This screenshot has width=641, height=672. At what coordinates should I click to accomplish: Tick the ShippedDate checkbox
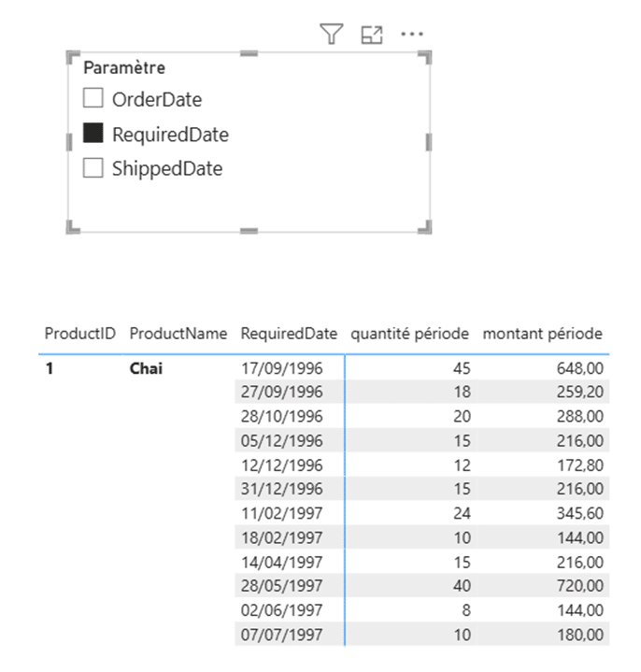pyautogui.click(x=93, y=168)
